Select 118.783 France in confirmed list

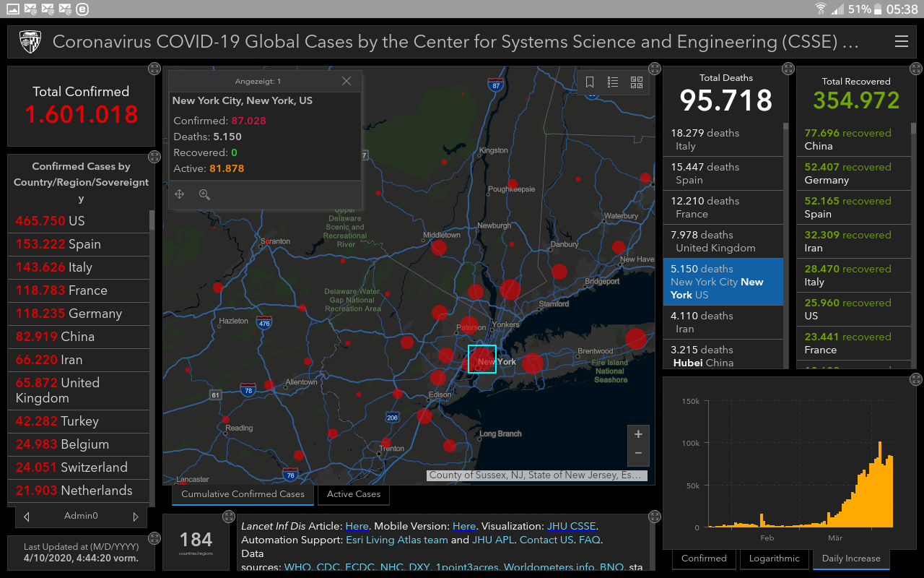click(x=79, y=290)
